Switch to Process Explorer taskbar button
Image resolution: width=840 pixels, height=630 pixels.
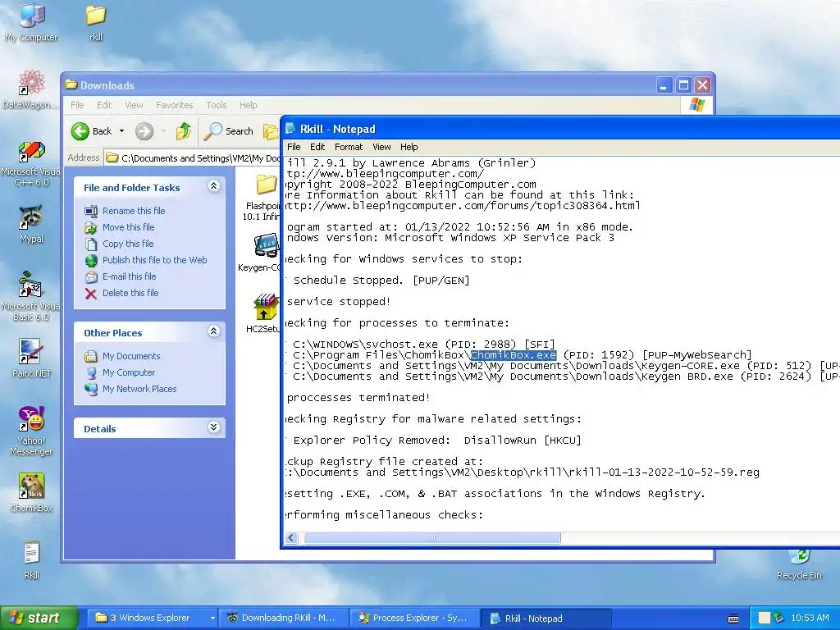click(x=415, y=618)
